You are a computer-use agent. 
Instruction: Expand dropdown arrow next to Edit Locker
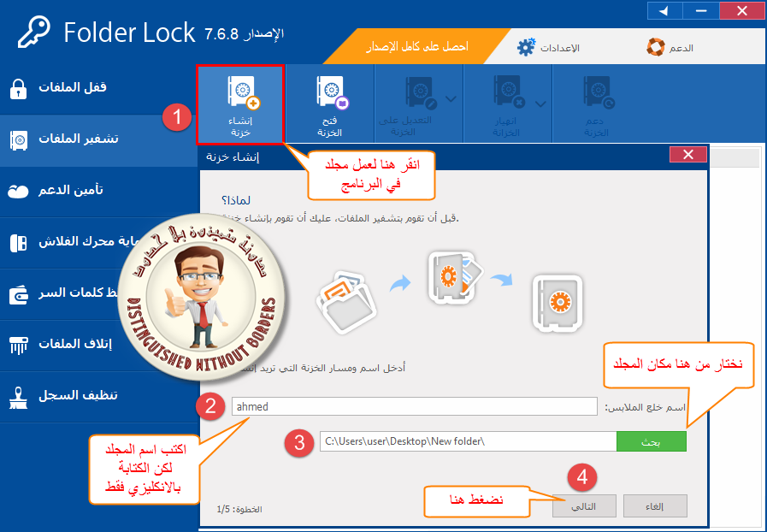click(451, 99)
